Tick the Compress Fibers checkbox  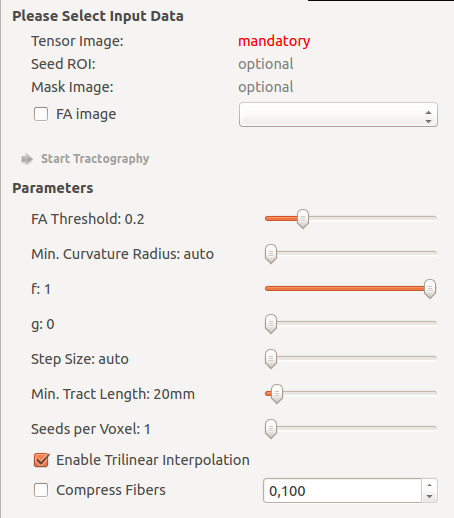[41, 490]
